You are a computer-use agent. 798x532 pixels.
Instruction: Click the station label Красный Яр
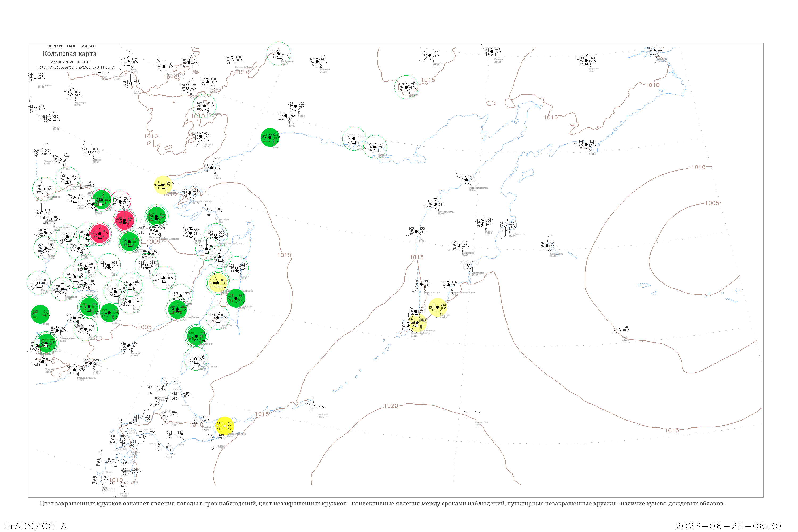pyautogui.click(x=95, y=337)
